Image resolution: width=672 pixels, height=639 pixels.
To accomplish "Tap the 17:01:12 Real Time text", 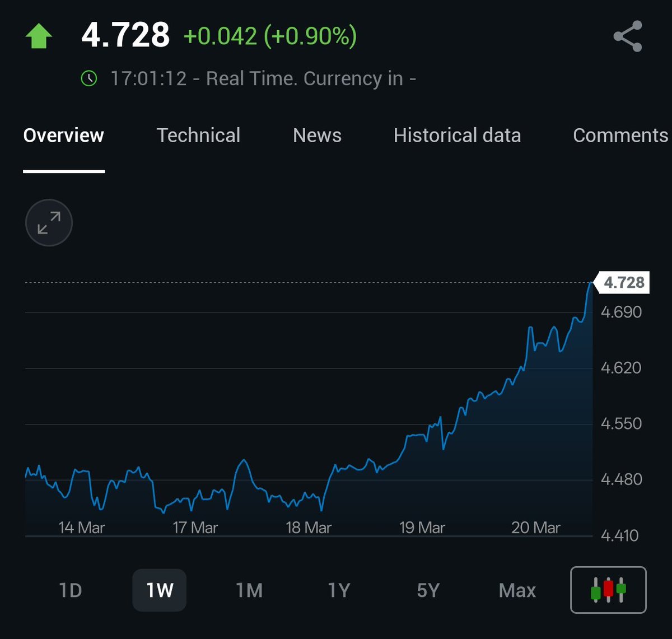I will [263, 78].
